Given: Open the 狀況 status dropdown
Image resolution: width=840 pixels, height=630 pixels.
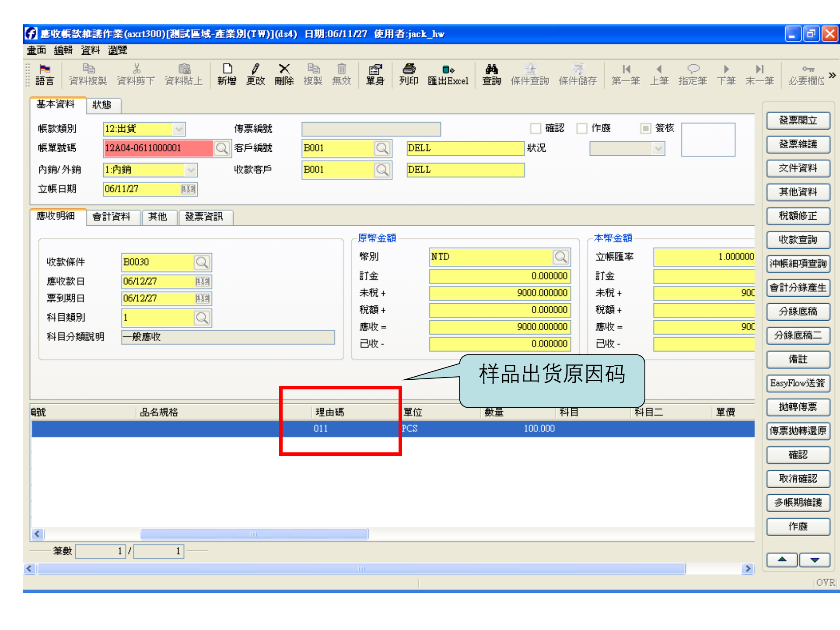Looking at the screenshot, I should point(659,148).
